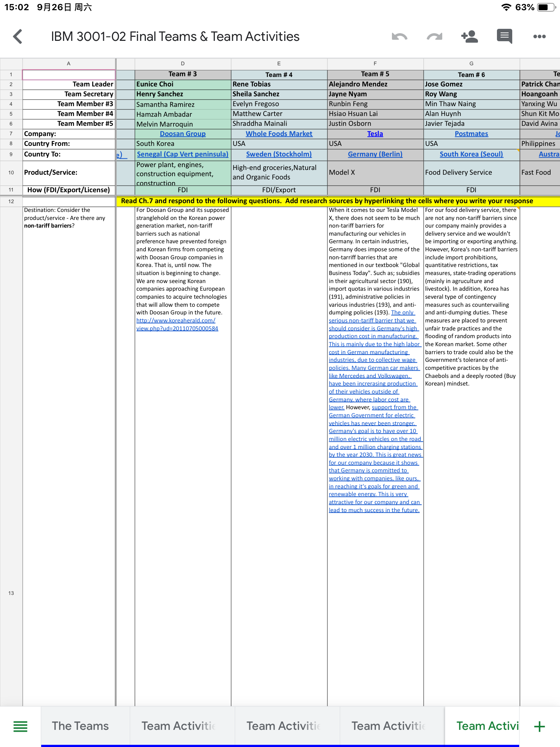Select the 'Roy Wang' cell
The height and width of the screenshot is (747, 560).
[x=471, y=94]
